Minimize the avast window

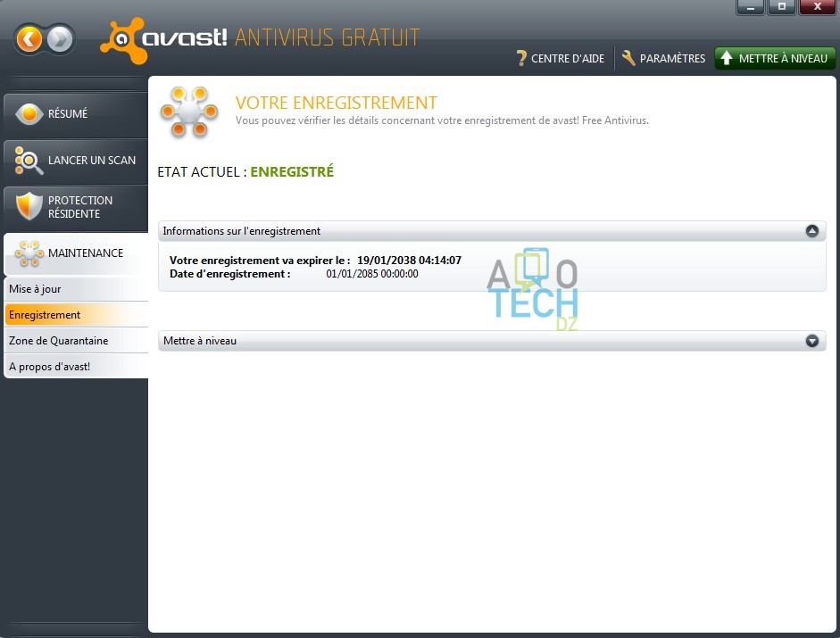coord(750,7)
